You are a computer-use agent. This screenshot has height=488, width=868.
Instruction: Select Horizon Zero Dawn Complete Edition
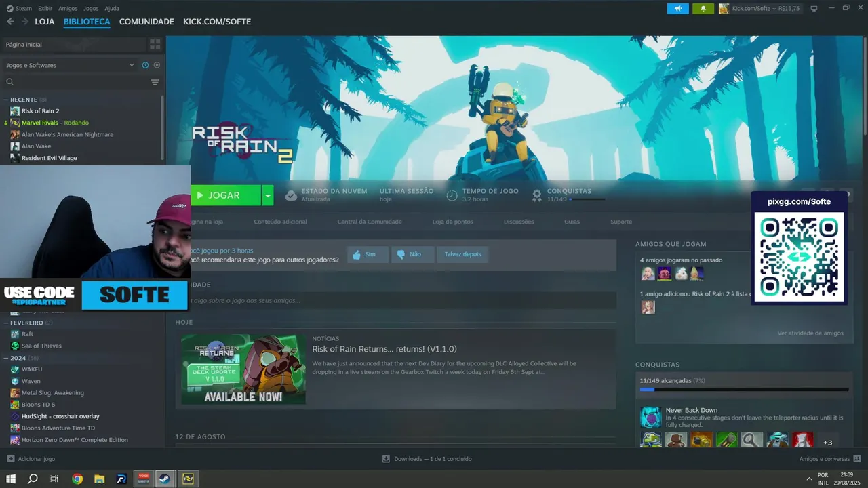(75, 440)
